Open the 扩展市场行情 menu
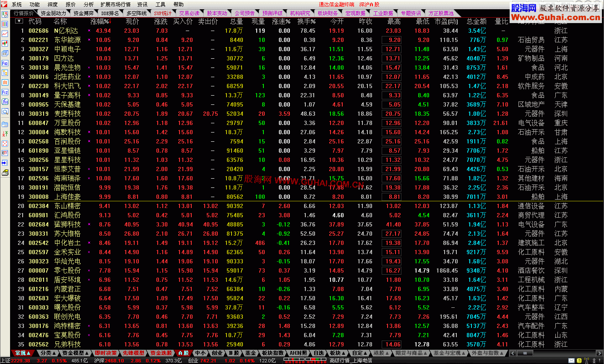604x364 pixels. click(115, 4)
